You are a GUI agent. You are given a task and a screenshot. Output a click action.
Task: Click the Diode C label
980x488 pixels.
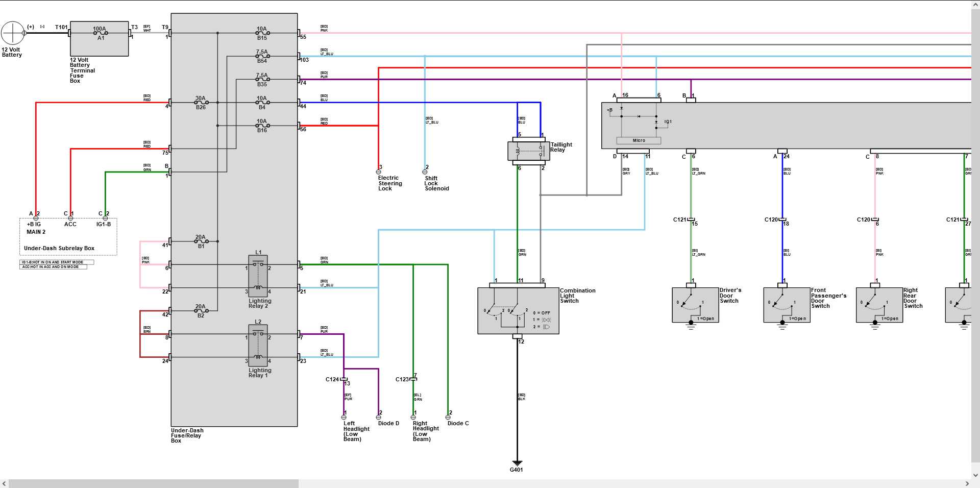458,423
